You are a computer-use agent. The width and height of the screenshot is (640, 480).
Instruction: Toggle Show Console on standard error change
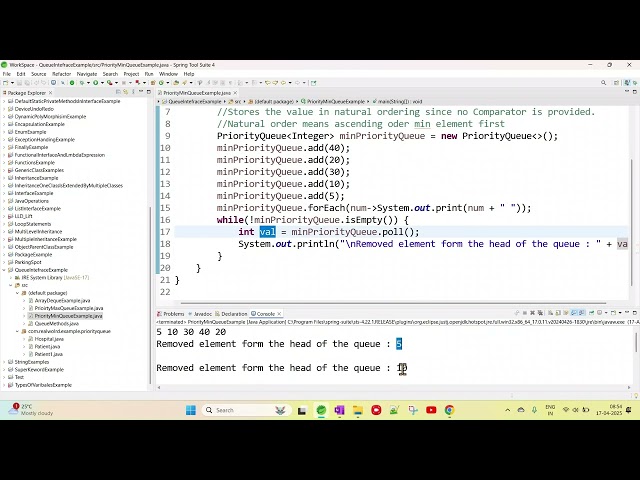tap(582, 313)
